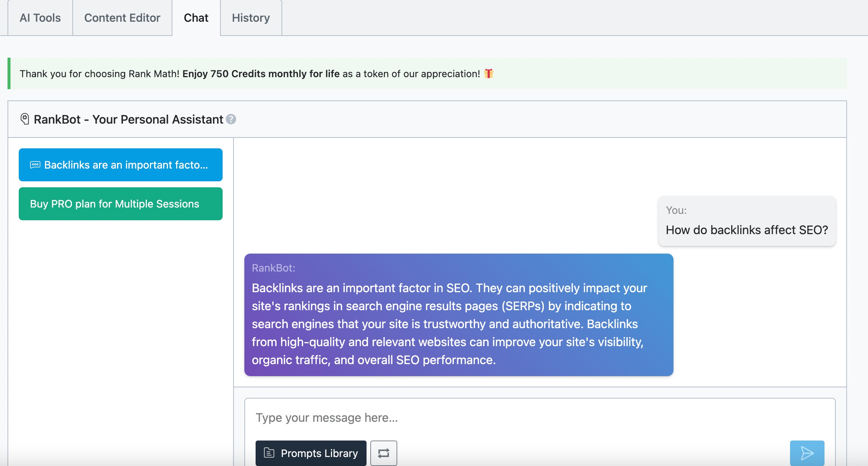Click the 'RankBot - Your Personal Assistant' heading

pyautogui.click(x=128, y=119)
